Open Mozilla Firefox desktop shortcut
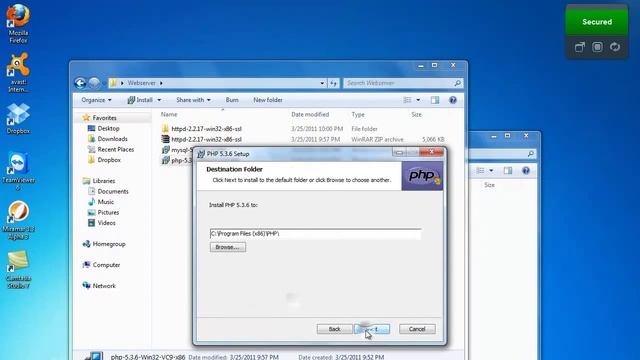 point(18,23)
